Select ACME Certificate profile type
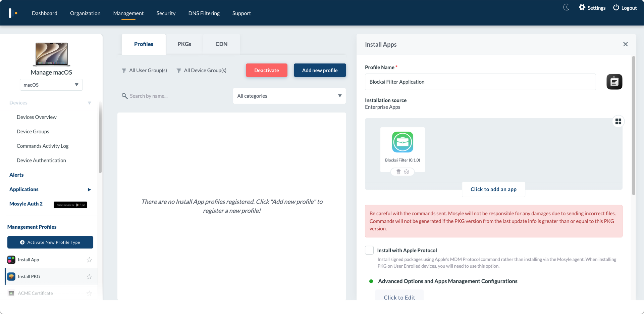Viewport: 644px width, 314px height. click(x=51, y=294)
